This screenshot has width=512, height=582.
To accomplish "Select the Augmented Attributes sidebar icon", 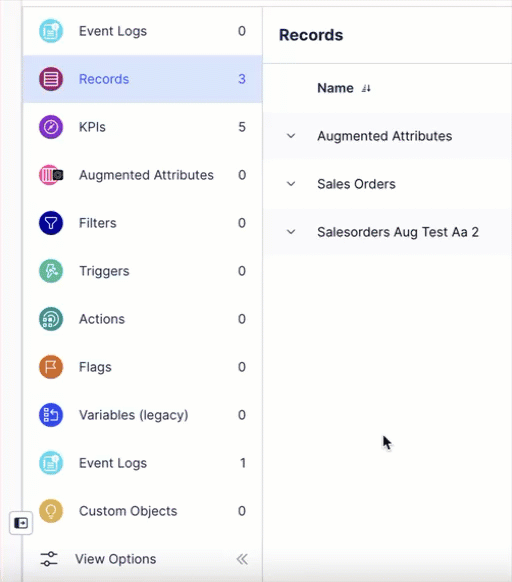I will point(51,175).
